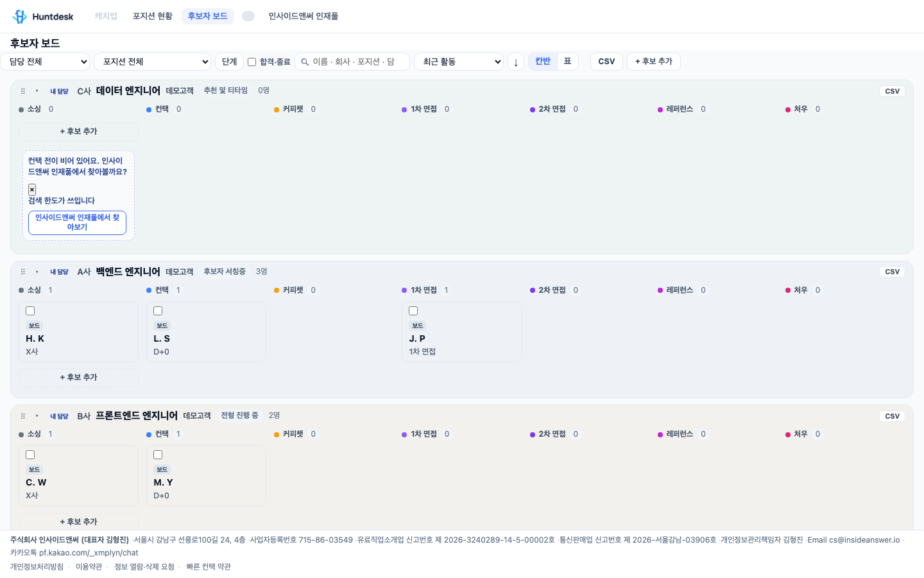Download CSV for 프론트엔드 엔지니어 row
Screen dimensions: 924x578
point(892,416)
